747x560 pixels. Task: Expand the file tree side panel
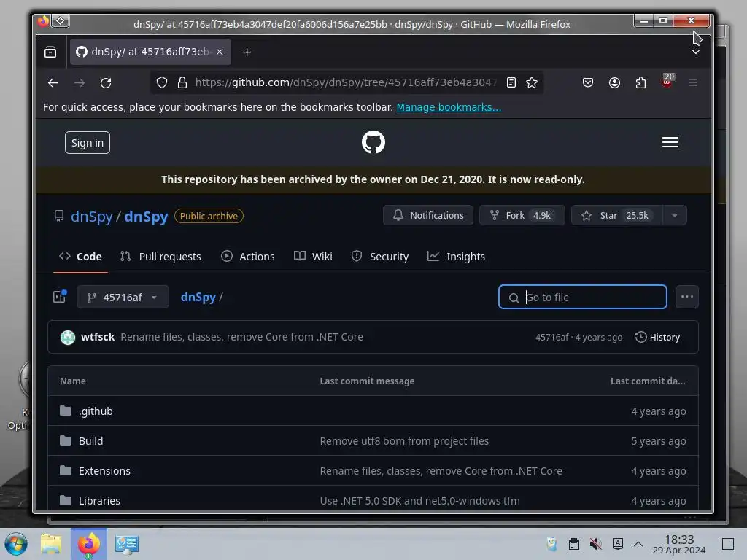[60, 297]
